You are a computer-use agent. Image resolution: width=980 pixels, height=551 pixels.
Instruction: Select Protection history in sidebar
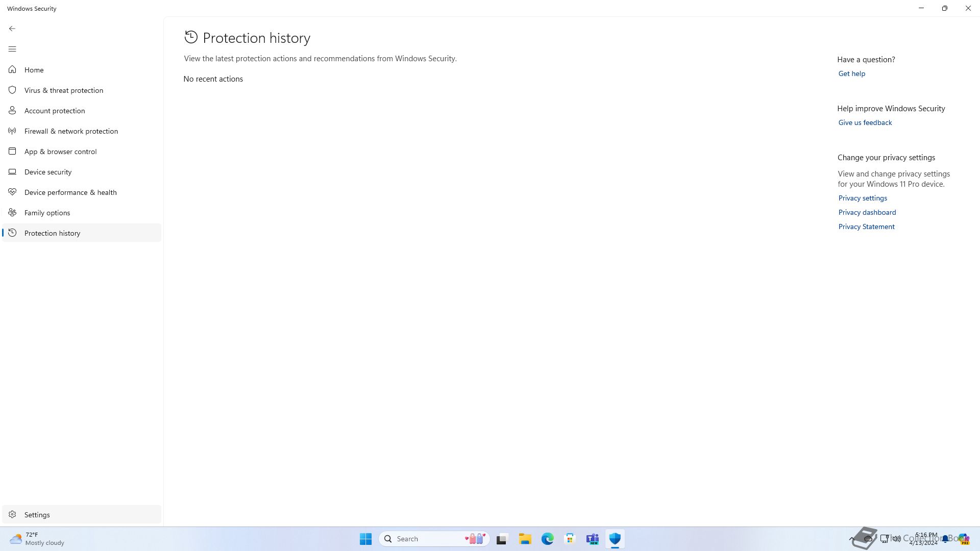pyautogui.click(x=82, y=233)
